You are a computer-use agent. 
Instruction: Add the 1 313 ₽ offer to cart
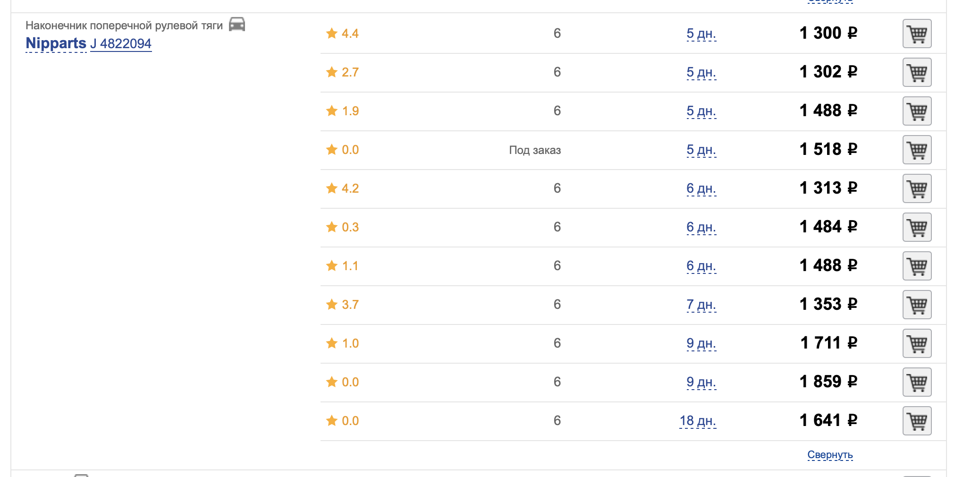[917, 188]
